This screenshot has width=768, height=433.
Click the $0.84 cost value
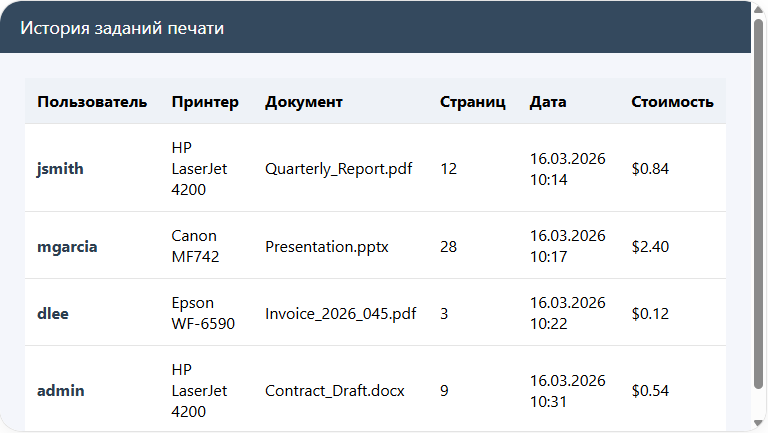(650, 169)
